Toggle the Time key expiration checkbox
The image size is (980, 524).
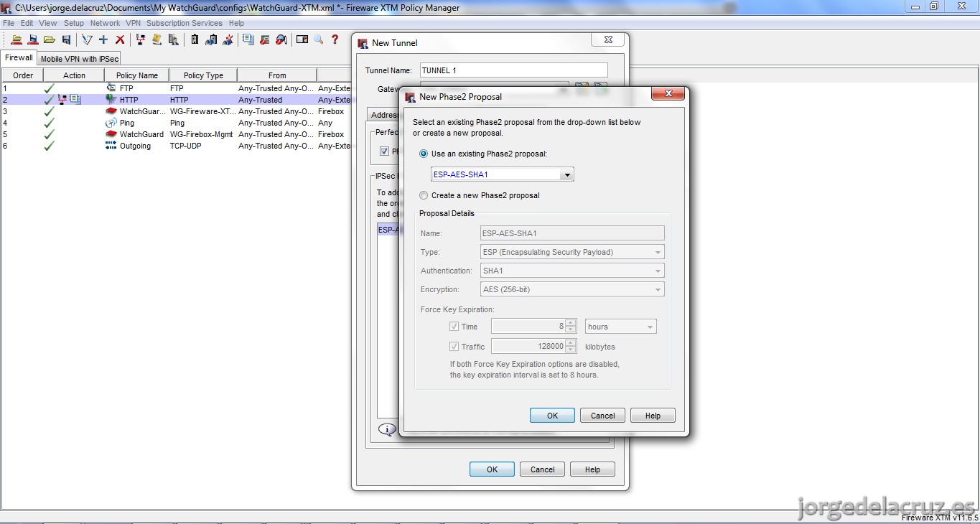[x=454, y=327]
